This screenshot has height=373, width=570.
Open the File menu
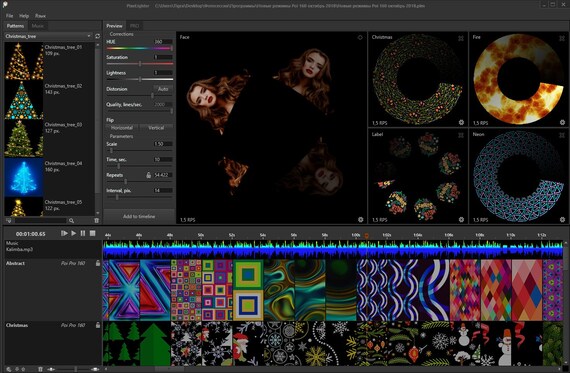pyautogui.click(x=9, y=16)
